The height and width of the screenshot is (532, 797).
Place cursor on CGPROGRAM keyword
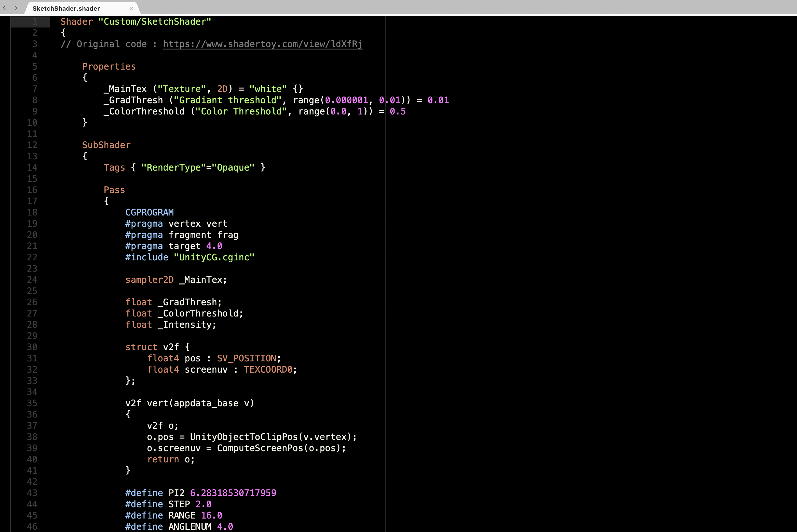point(149,212)
